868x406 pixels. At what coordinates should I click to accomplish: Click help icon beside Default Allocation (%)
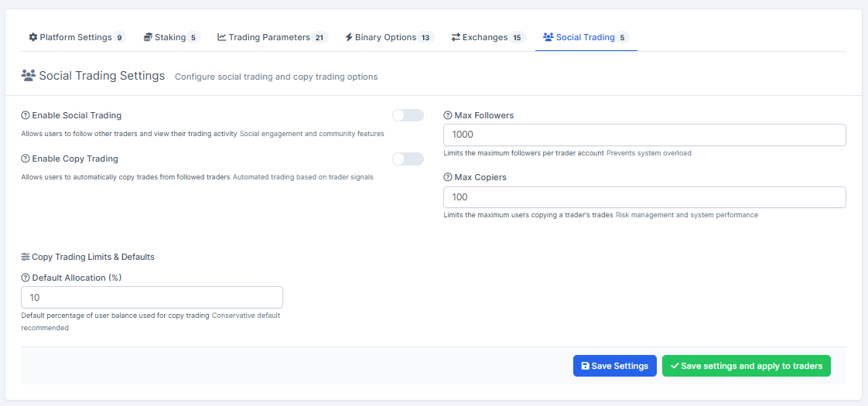tap(26, 278)
